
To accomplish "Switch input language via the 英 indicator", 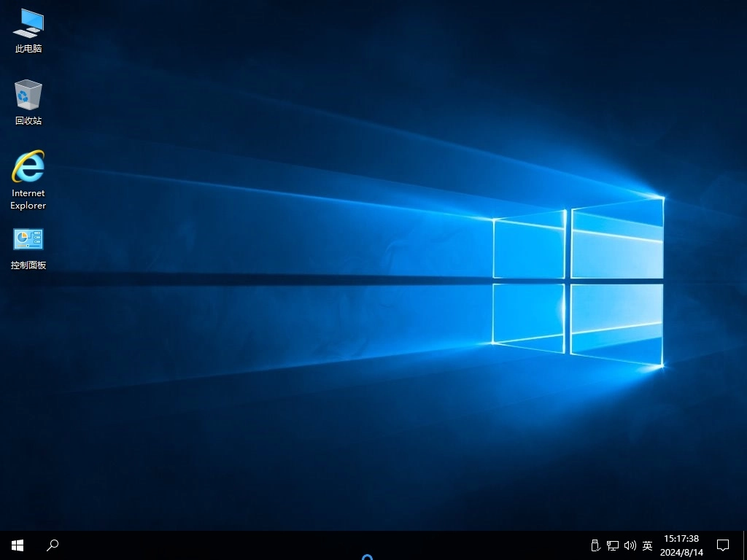I will point(646,545).
